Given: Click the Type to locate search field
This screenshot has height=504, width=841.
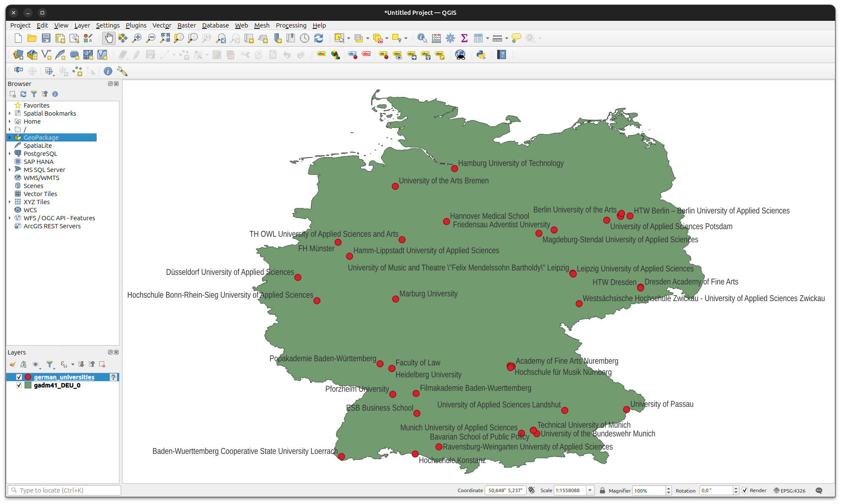Looking at the screenshot, I should 64,490.
